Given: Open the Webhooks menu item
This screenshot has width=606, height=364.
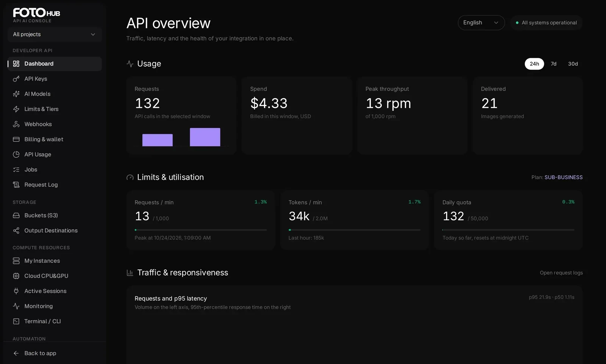Looking at the screenshot, I should tap(55, 124).
